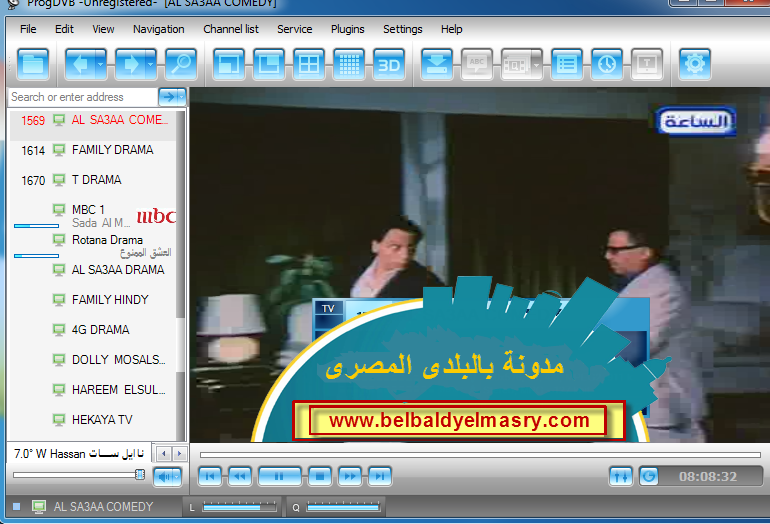This screenshot has width=770, height=524.
Task: Open the Service menu
Action: coord(295,29)
